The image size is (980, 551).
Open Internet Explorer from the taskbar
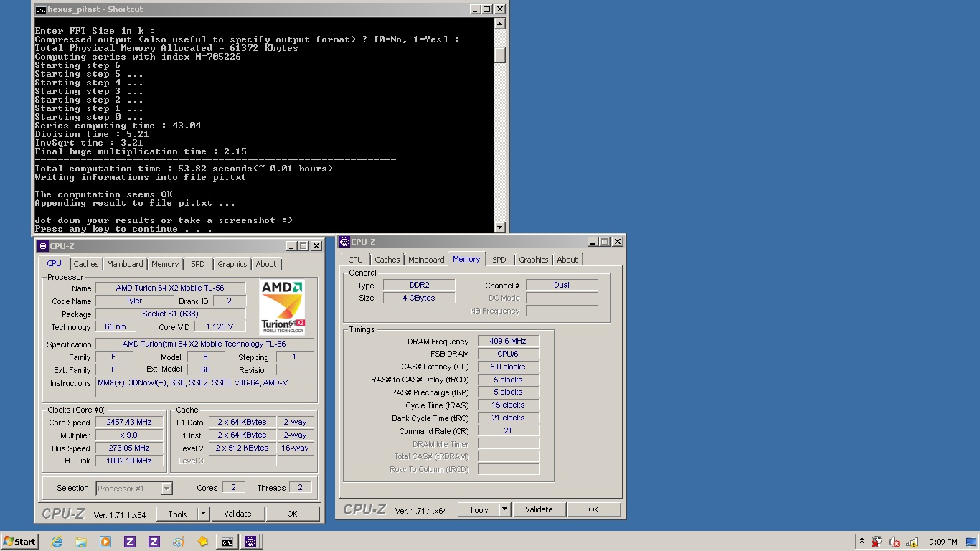click(57, 542)
